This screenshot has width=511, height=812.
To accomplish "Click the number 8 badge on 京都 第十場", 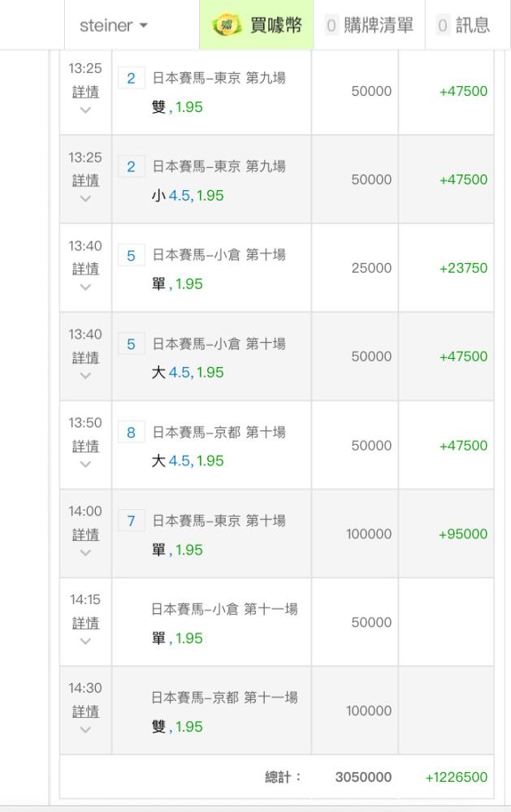I will pos(131,433).
